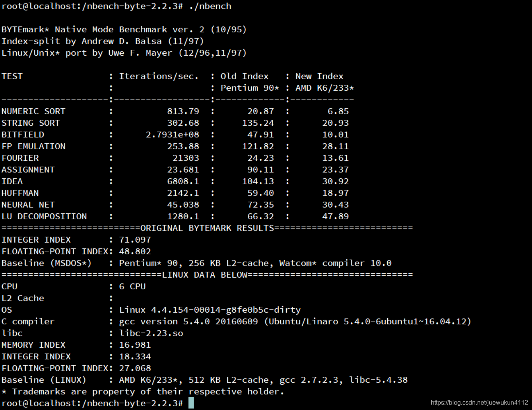
Task: Click the 'L2 Cache' label
Action: [23, 298]
